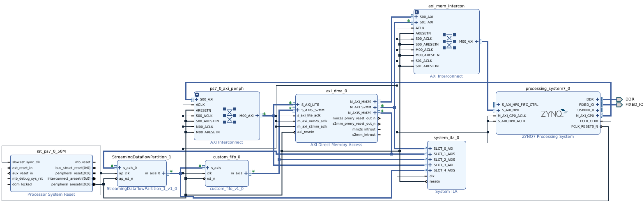Click the 'Processor System Reset' label
Viewport: 644px width, 208px height.
coord(51,194)
